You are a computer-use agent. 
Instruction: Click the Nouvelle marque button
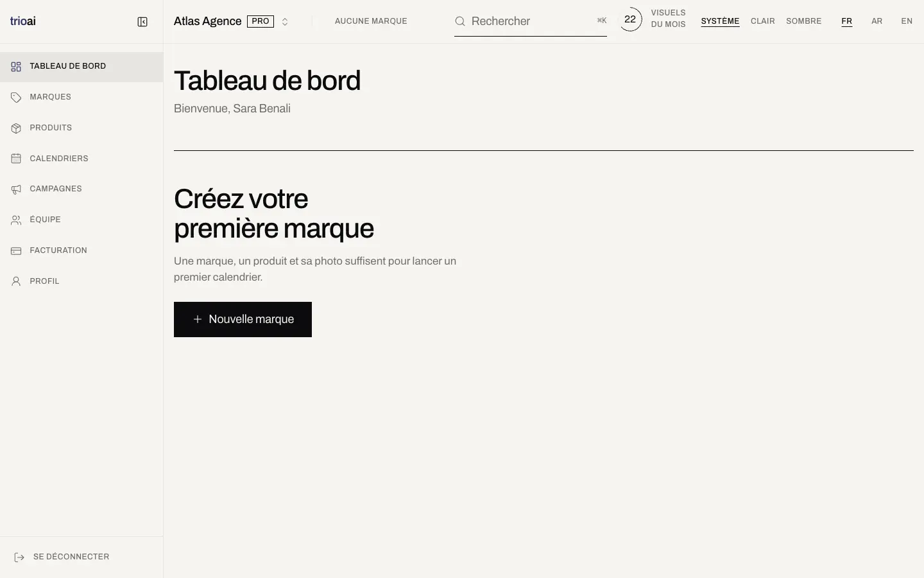tap(243, 319)
